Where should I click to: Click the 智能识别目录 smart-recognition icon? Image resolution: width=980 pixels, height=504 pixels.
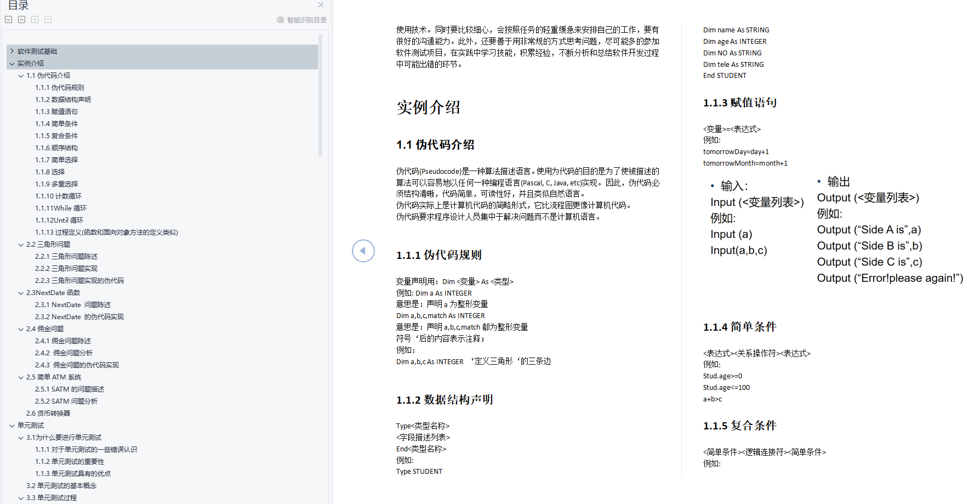click(x=280, y=19)
